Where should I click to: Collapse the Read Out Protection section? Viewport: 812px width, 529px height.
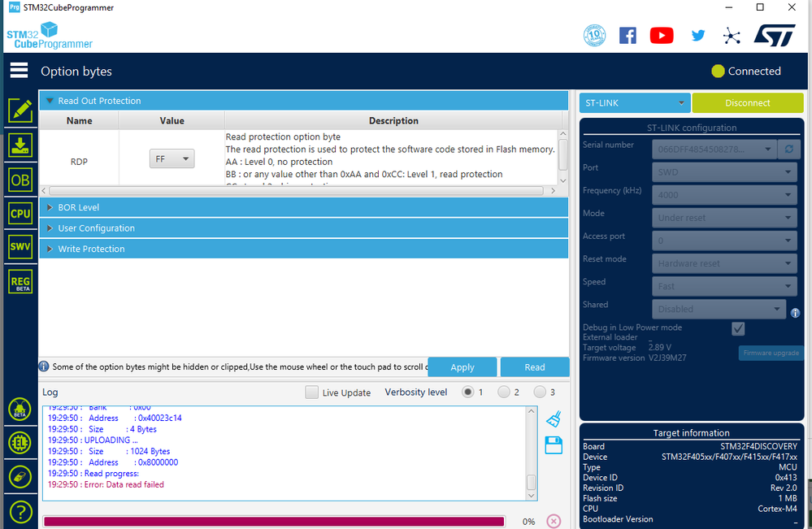(x=303, y=101)
